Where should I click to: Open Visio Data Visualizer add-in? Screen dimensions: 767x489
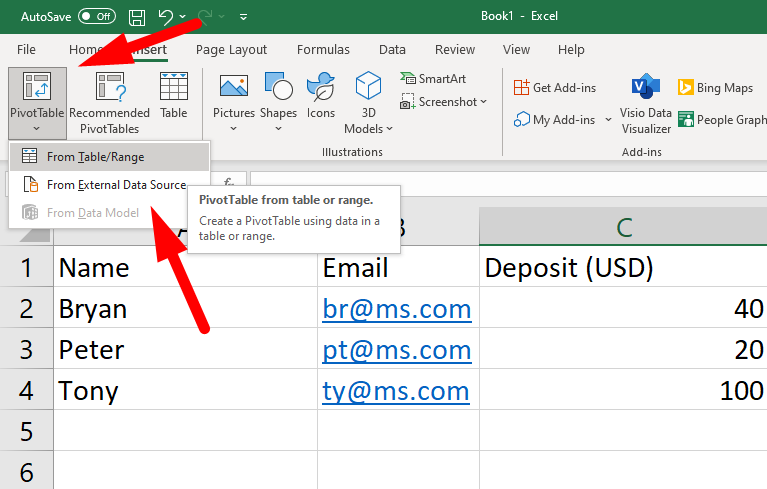pyautogui.click(x=645, y=102)
